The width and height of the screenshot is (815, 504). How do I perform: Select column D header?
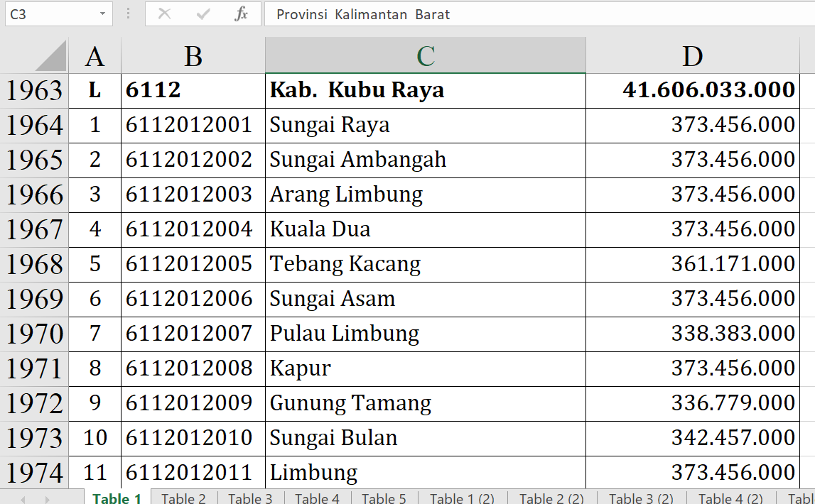(x=692, y=56)
